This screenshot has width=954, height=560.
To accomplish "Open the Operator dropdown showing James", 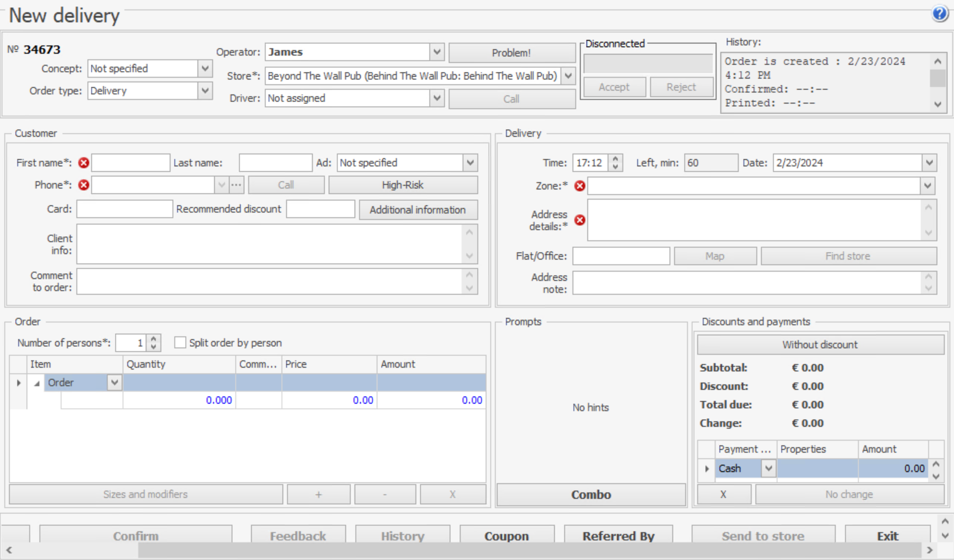I will (437, 52).
